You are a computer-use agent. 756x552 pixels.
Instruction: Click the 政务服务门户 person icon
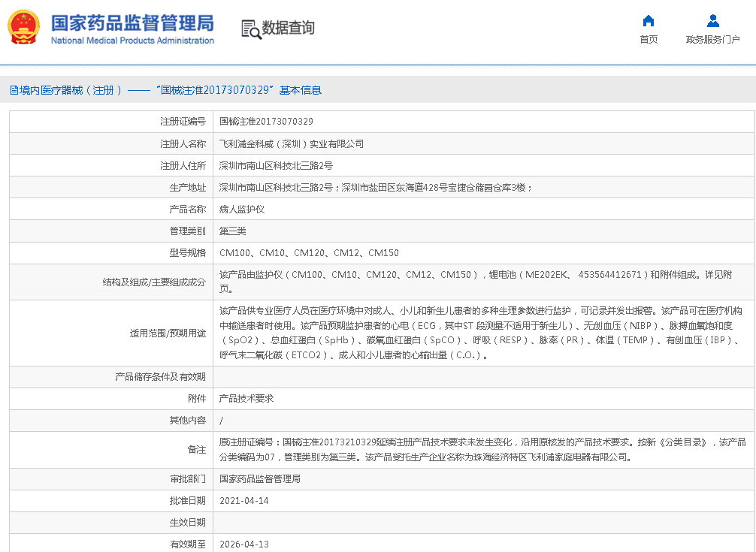712,21
